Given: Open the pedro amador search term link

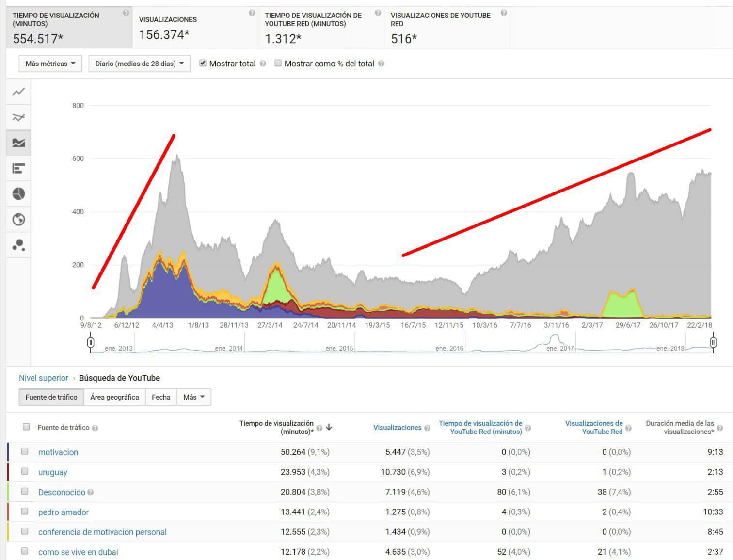Looking at the screenshot, I should tap(64, 512).
